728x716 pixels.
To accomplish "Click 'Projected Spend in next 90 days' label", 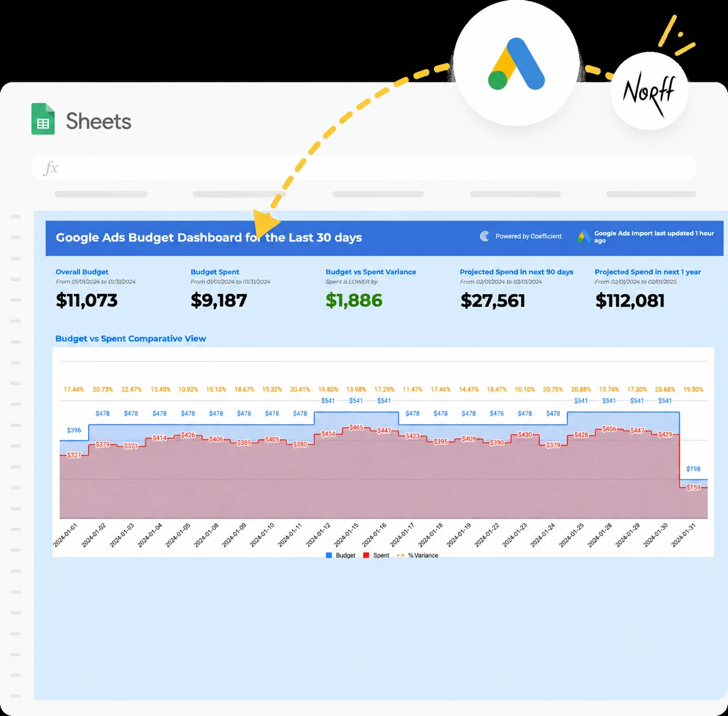I will 517,272.
